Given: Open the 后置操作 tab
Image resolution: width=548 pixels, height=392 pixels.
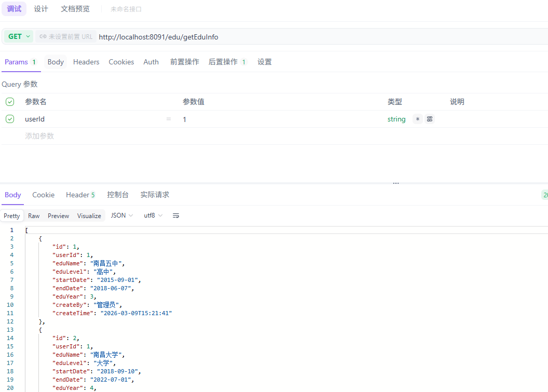Looking at the screenshot, I should pos(227,62).
